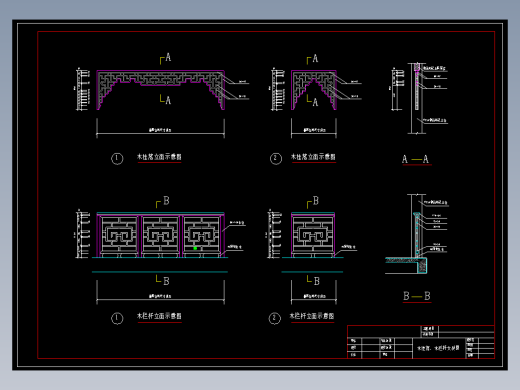Screen dimensions: 520x390
Task: Select span dimension text under the wide 挂落
Action: click(160, 130)
